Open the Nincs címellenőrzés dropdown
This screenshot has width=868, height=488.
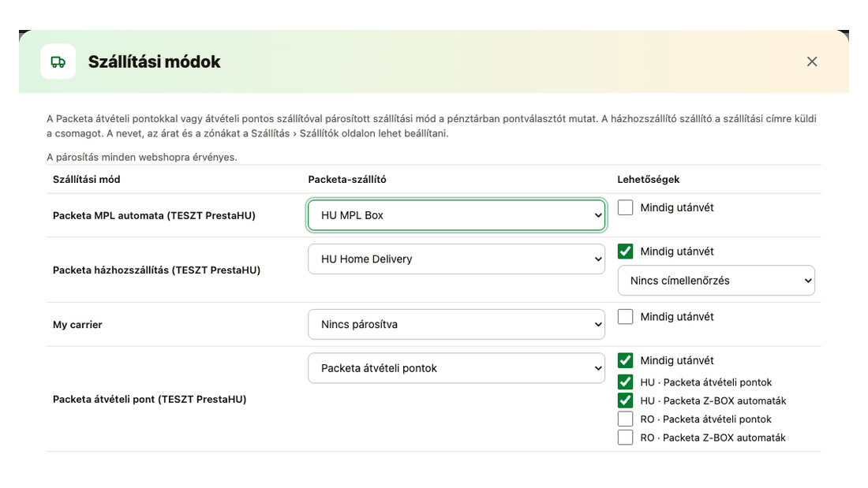[716, 281]
